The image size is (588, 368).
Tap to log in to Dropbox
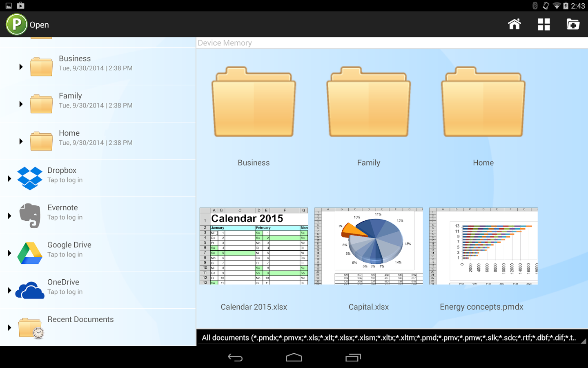[65, 180]
